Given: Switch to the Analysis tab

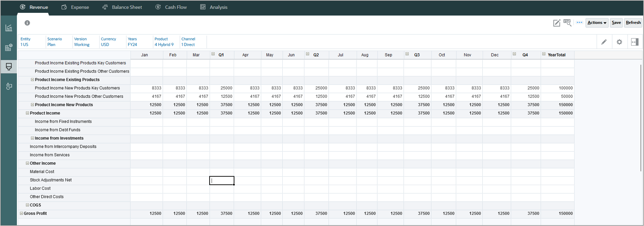Looking at the screenshot, I should click(214, 7).
